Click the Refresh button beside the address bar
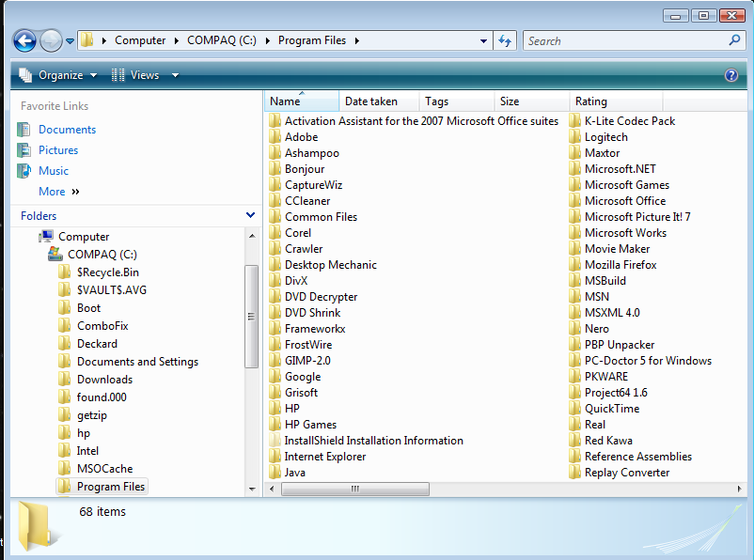Screen dimensions: 754x560 pos(505,40)
